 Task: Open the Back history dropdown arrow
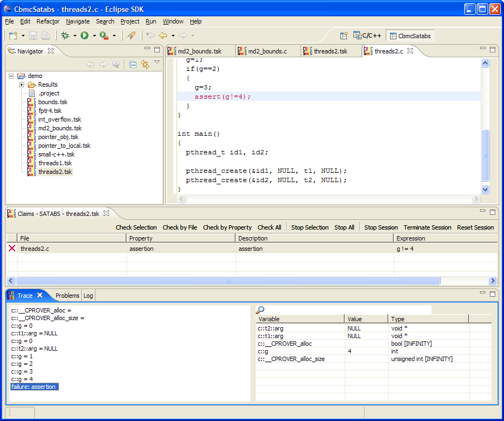click(x=173, y=35)
